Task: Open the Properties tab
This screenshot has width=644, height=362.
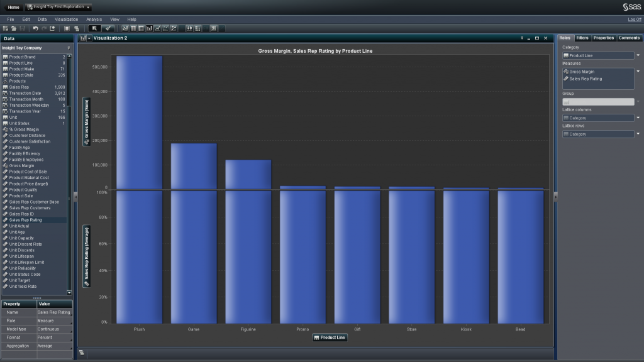Action: [x=603, y=38]
